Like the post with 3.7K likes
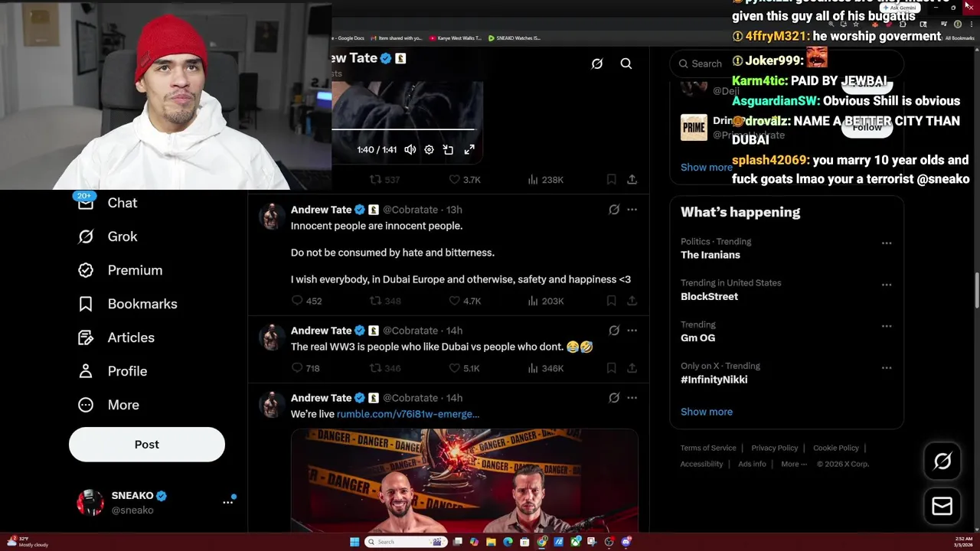980x551 pixels. [465, 180]
